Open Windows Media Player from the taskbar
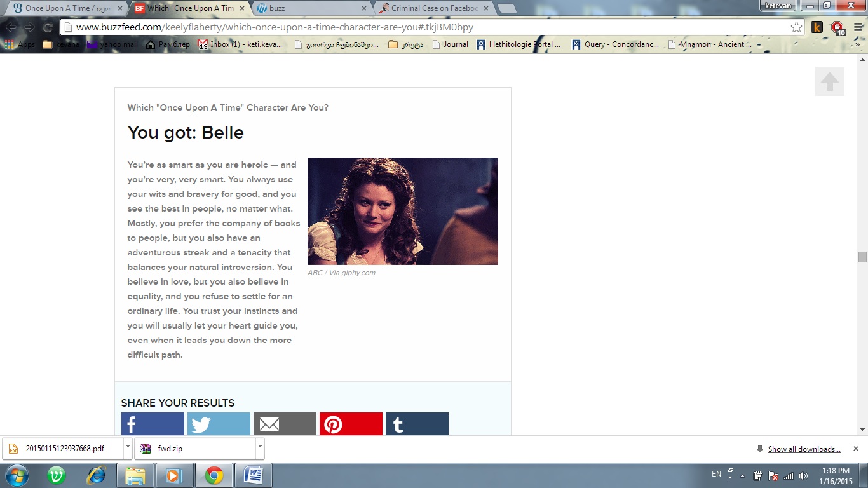Image resolution: width=868 pixels, height=488 pixels. tap(173, 475)
